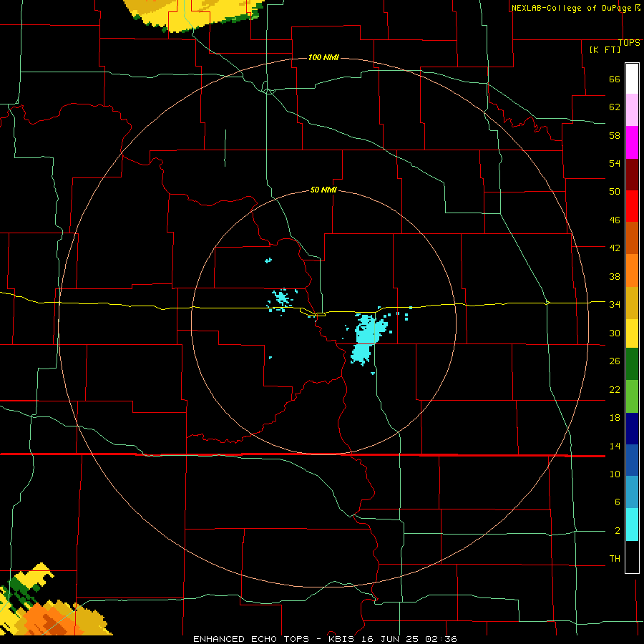Click the legend value '50'
The image size is (644, 644).
tap(615, 192)
